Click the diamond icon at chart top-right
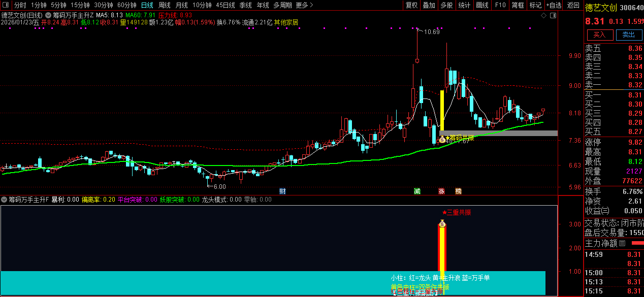 pos(544,16)
